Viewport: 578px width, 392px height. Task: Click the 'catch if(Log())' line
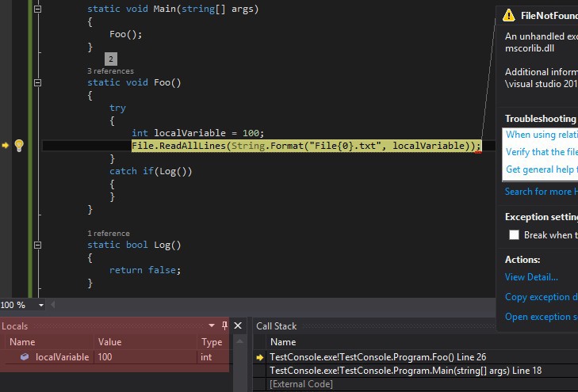(x=151, y=171)
